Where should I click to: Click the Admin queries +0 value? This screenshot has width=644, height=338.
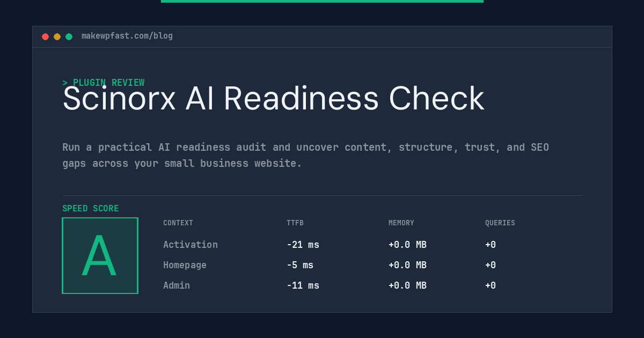491,285
